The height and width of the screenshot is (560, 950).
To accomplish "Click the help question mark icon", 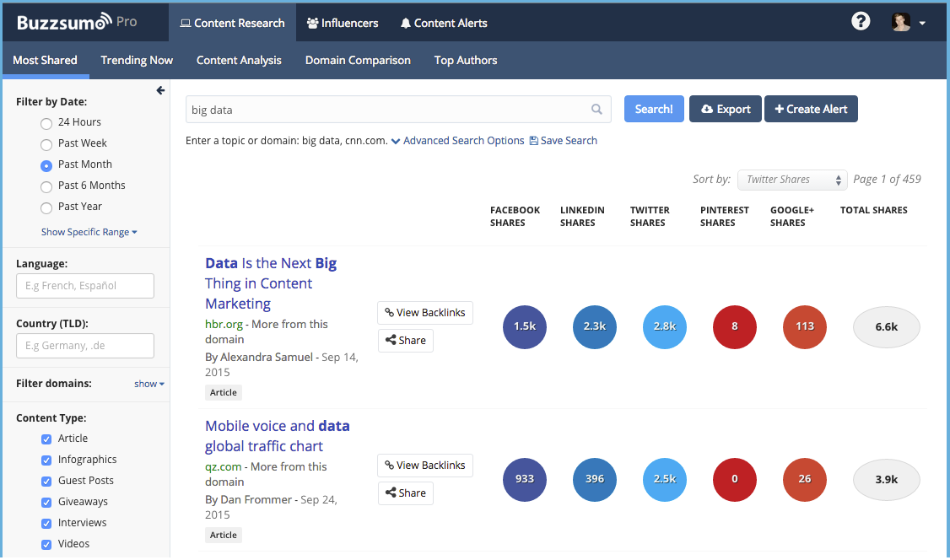I will click(861, 19).
